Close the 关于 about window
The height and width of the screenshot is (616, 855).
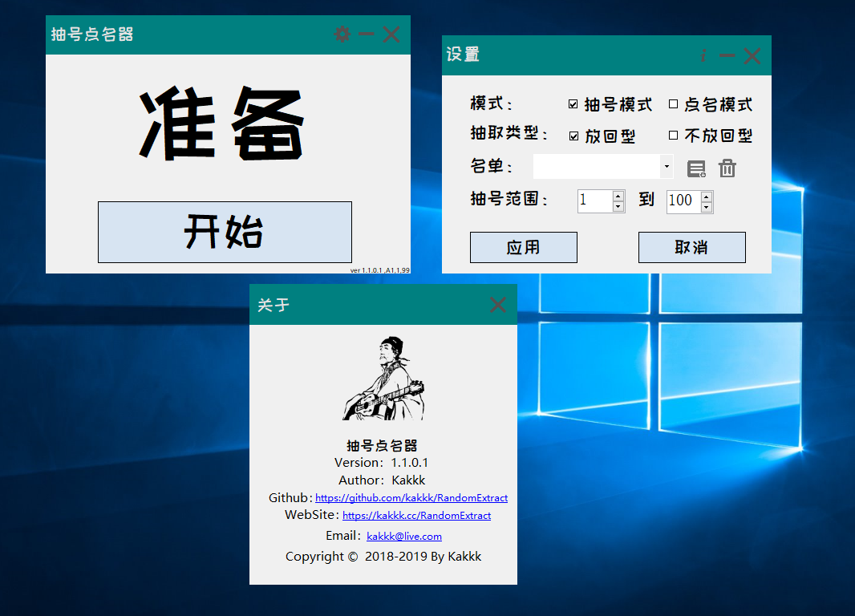[x=497, y=305]
